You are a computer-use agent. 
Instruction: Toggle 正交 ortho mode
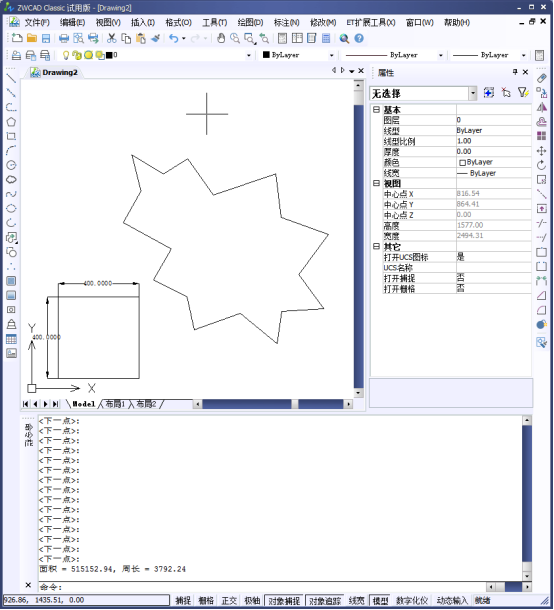point(229,600)
